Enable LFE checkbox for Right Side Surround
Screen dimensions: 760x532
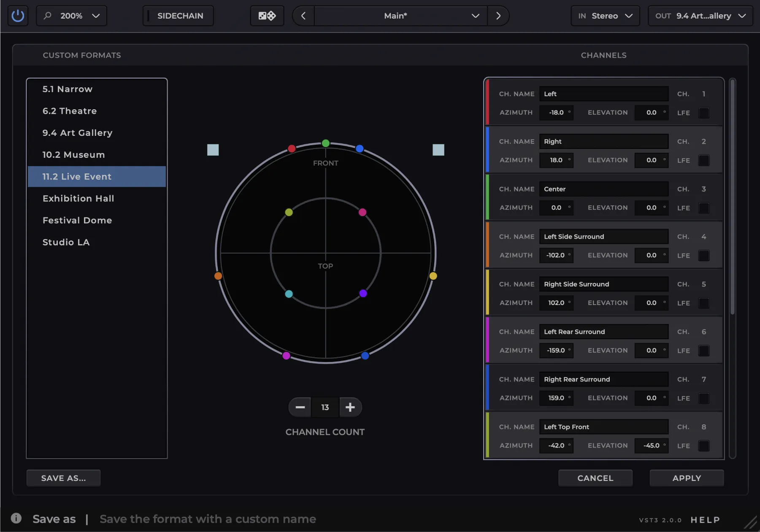[704, 303]
